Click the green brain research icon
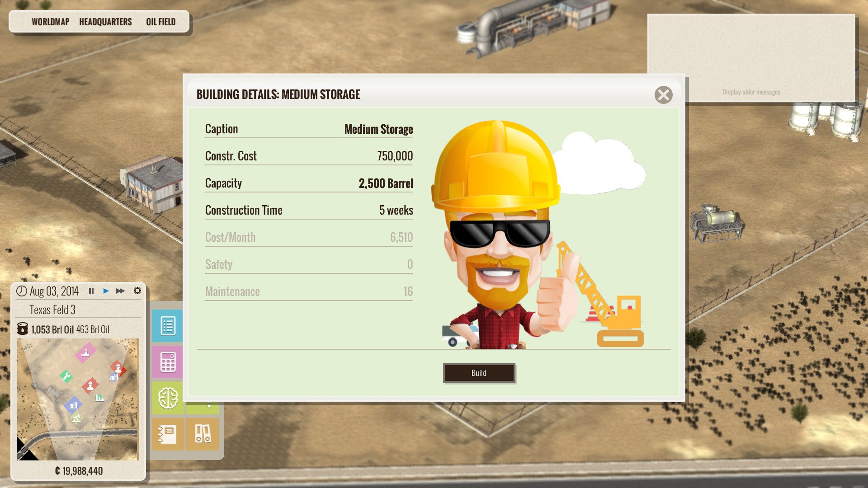This screenshot has width=868, height=488. click(167, 398)
